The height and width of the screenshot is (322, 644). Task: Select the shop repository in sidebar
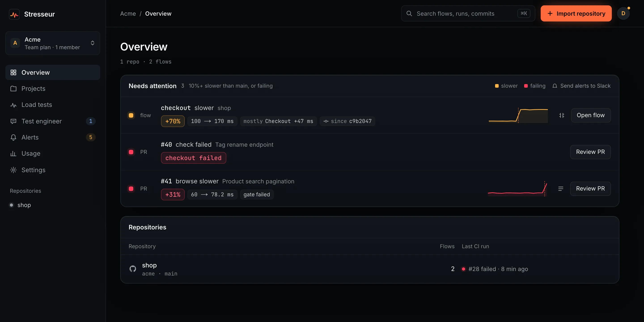[x=53, y=205]
